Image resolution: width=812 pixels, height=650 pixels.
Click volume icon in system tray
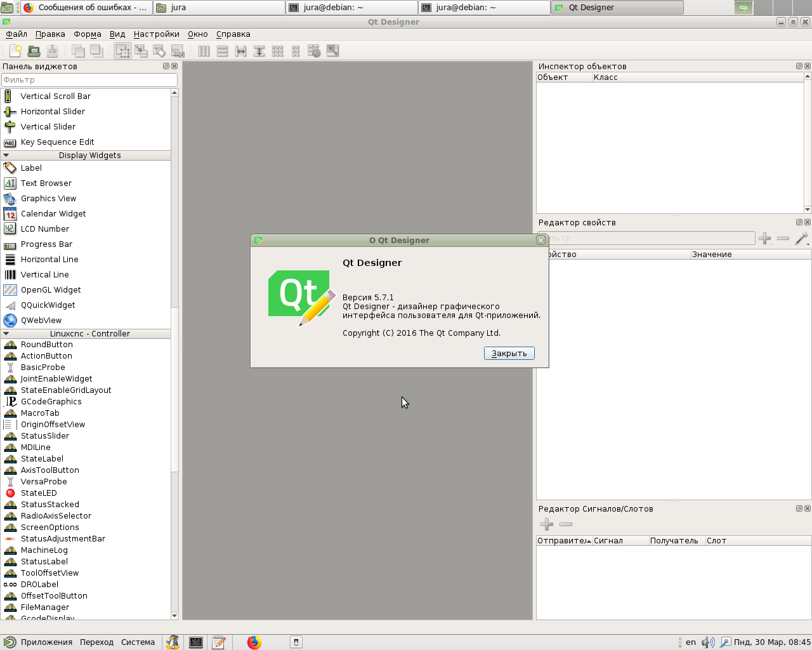tap(708, 642)
